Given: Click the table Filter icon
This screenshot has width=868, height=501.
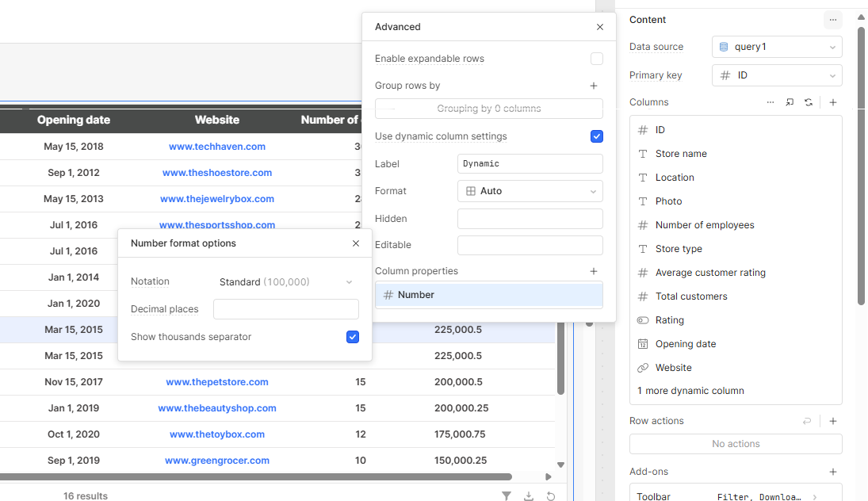Looking at the screenshot, I should pos(507,496).
